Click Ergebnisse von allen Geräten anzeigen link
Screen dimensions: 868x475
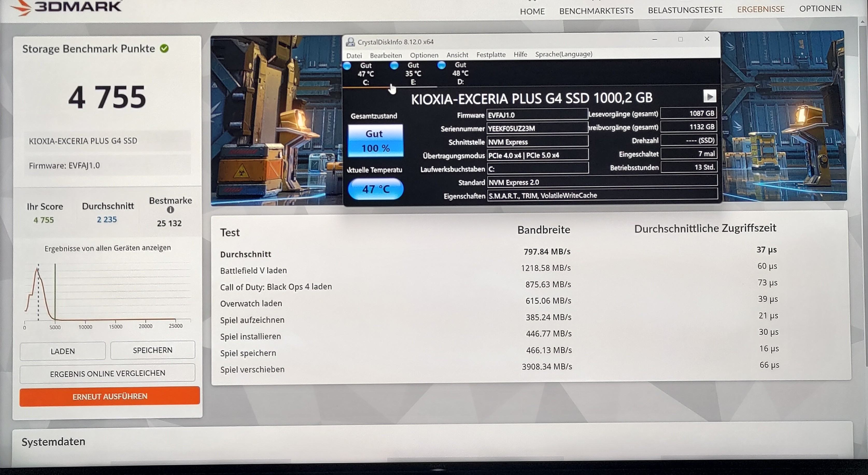pyautogui.click(x=108, y=248)
